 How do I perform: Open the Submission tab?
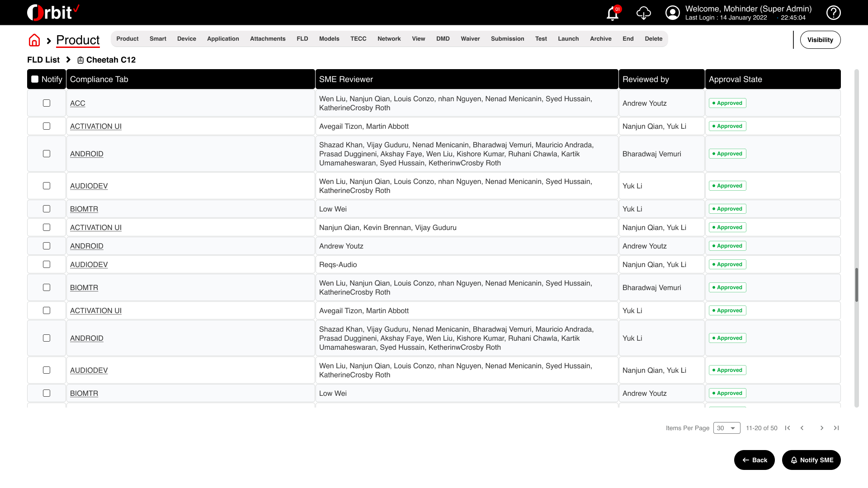(x=508, y=39)
